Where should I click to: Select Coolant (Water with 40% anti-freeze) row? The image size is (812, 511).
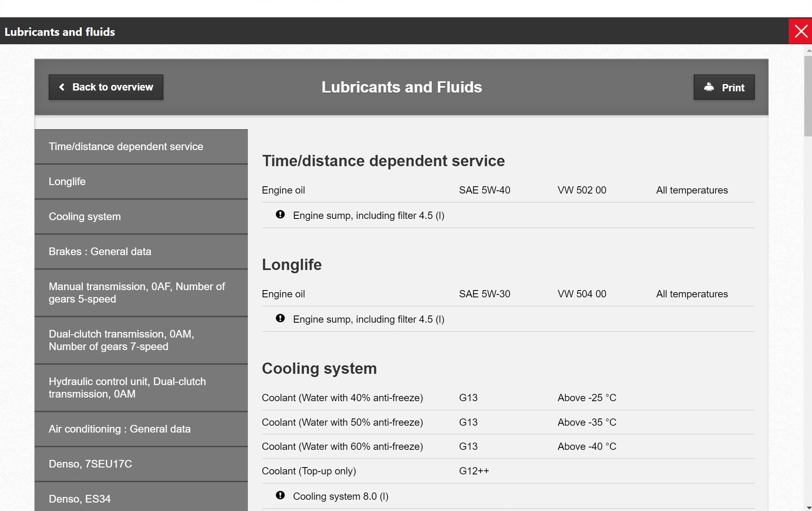click(x=508, y=398)
